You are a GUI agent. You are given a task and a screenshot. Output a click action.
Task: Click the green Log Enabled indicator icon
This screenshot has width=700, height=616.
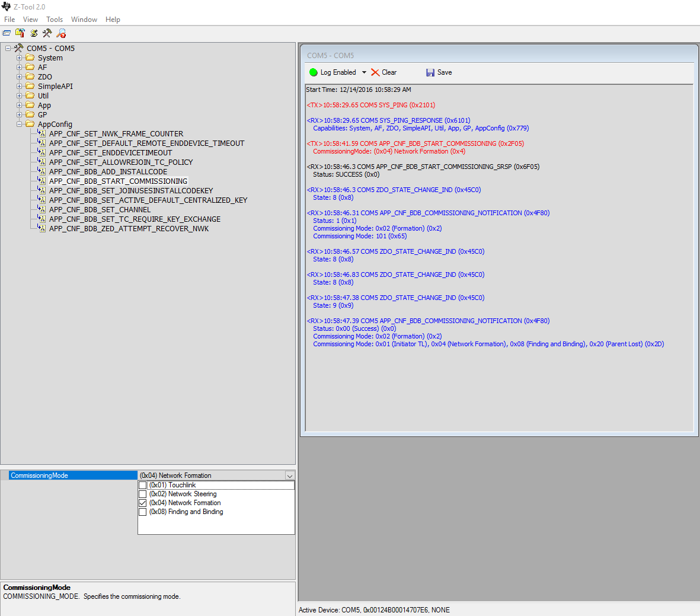tap(314, 72)
